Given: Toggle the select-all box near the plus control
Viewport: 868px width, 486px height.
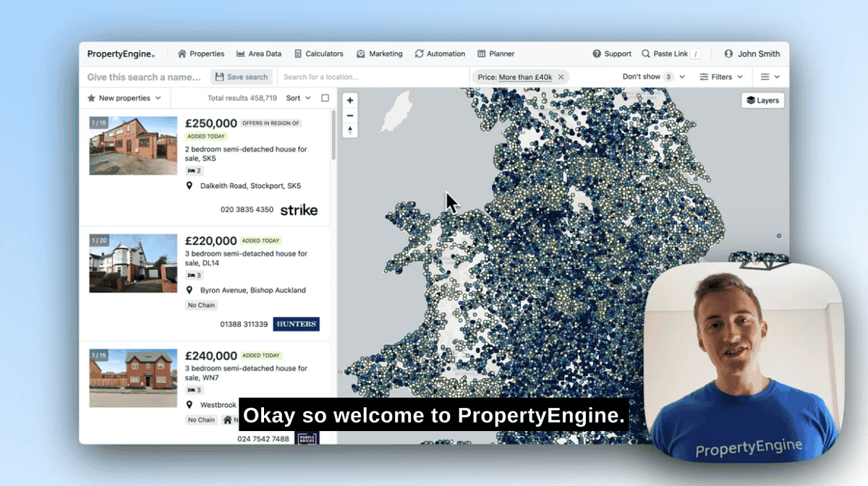Looking at the screenshot, I should 325,98.
